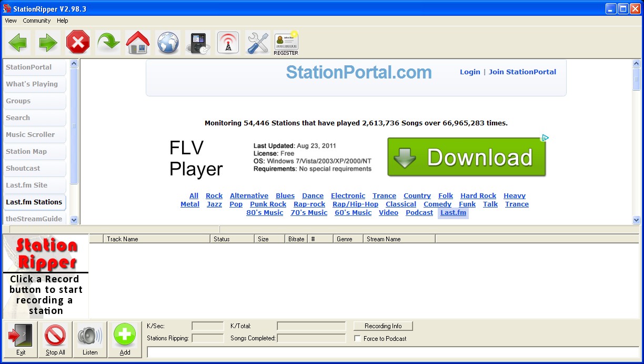Select the Blues genre link

pyautogui.click(x=285, y=196)
